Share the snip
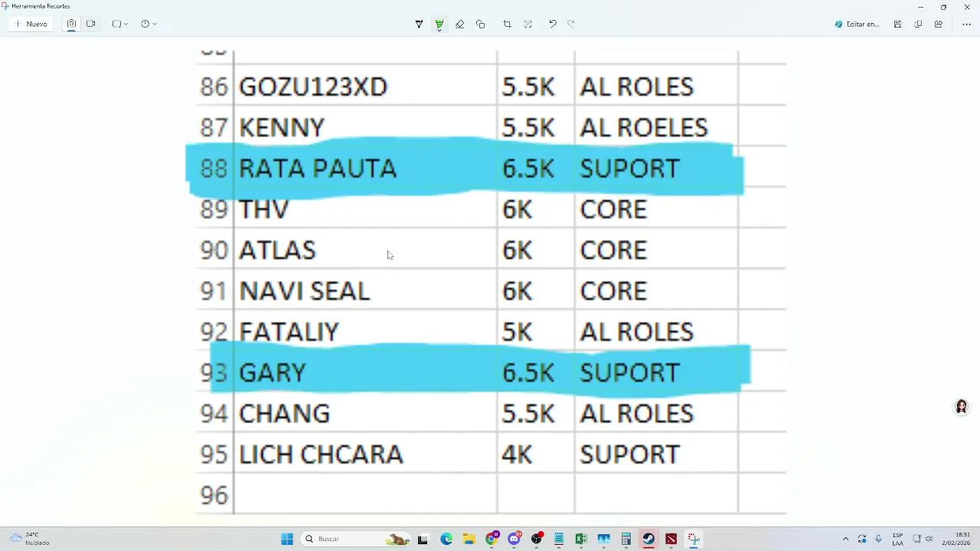 point(939,24)
